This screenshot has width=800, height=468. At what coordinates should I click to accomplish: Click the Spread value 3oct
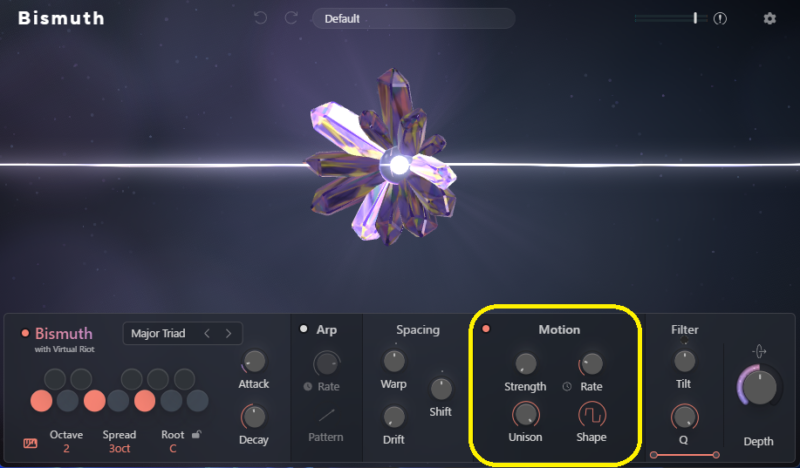(x=119, y=449)
